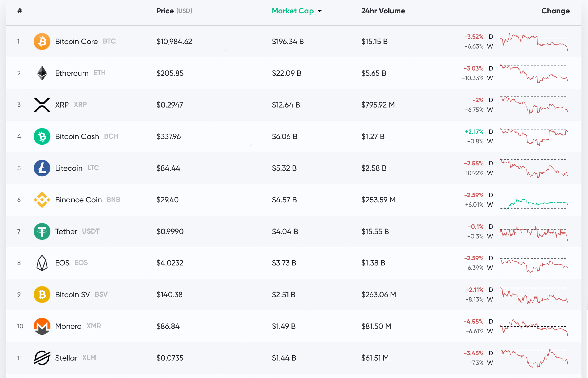Click the -3.52% daily change value

coord(474,37)
